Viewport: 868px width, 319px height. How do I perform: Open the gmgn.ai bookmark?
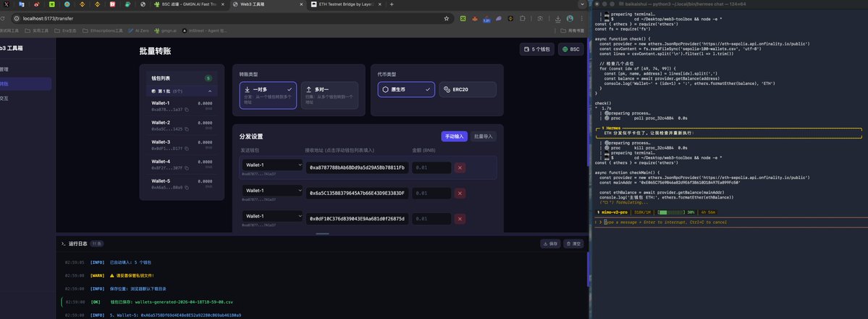pyautogui.click(x=165, y=30)
